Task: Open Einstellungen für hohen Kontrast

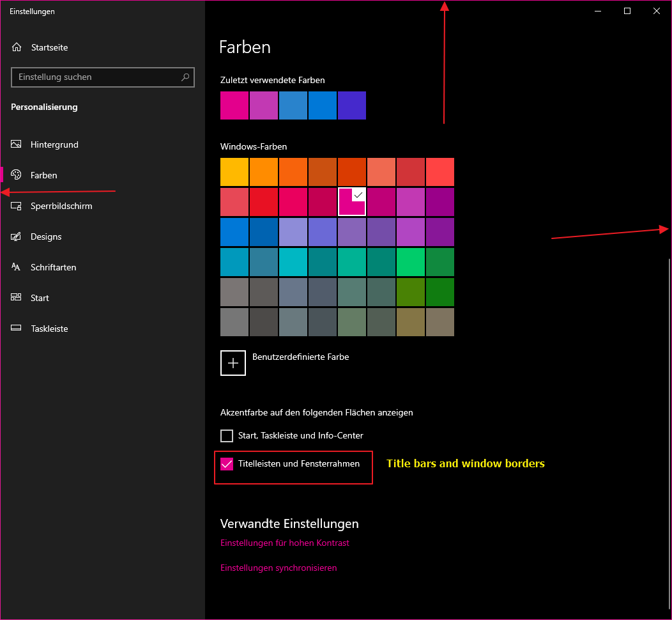Action: 285,543
